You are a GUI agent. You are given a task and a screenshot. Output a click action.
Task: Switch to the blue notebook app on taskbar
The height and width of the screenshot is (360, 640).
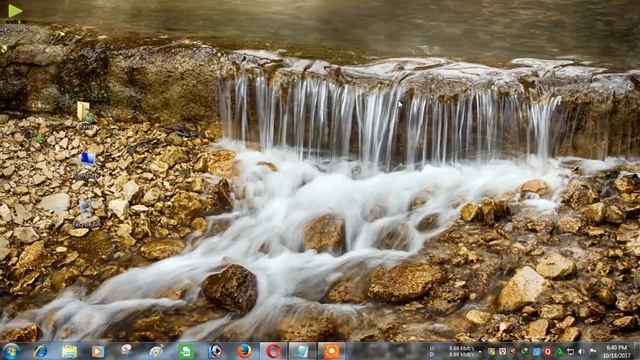click(x=302, y=351)
